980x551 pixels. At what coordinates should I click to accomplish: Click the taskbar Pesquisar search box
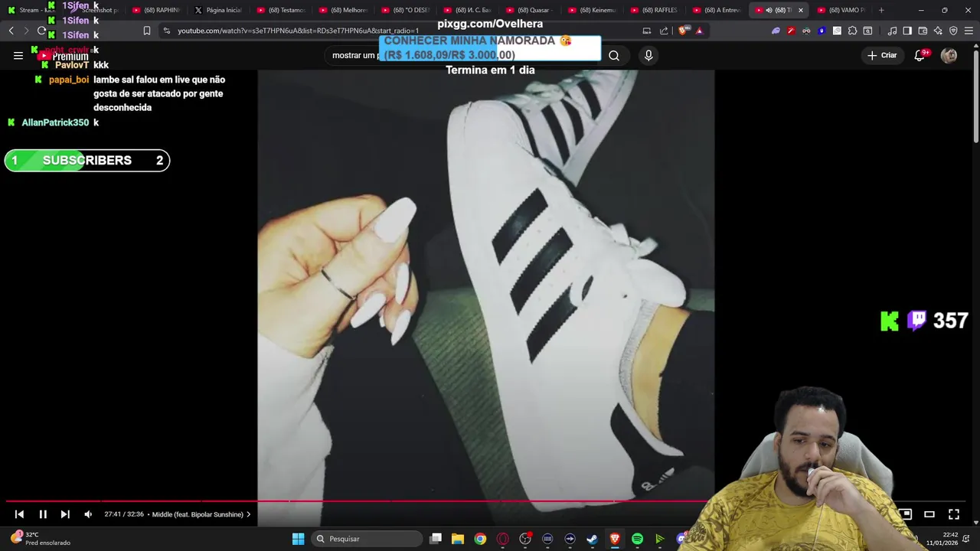click(367, 539)
